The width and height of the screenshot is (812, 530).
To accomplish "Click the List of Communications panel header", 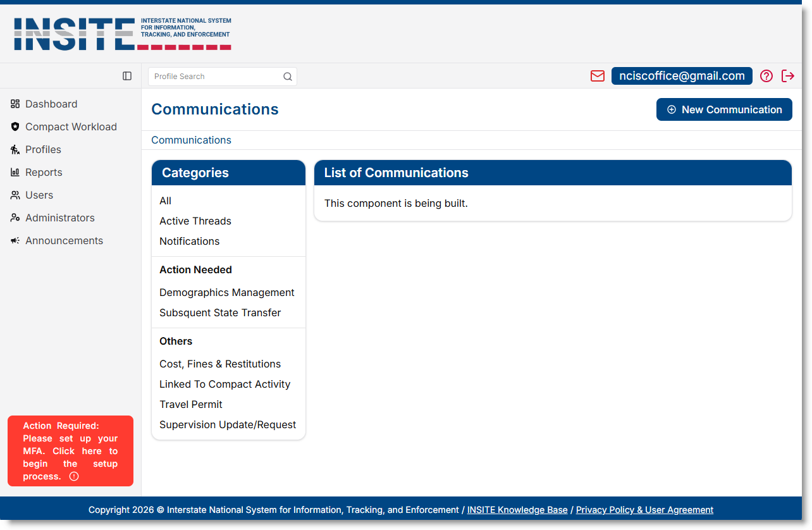I will pyautogui.click(x=553, y=173).
